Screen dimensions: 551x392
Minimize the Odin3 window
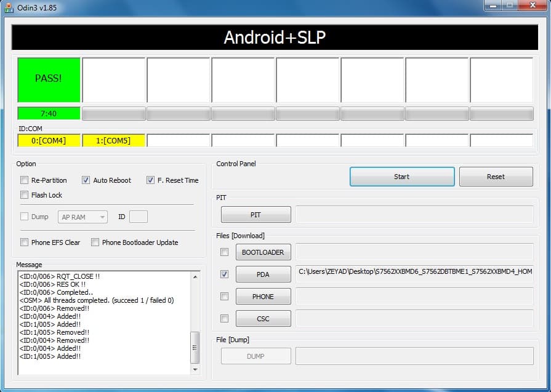(x=493, y=6)
